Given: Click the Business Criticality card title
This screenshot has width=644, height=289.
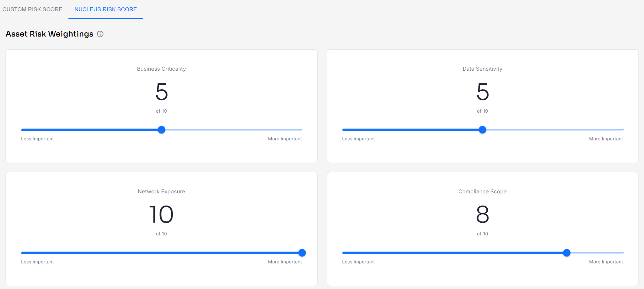Looking at the screenshot, I should pos(161,69).
